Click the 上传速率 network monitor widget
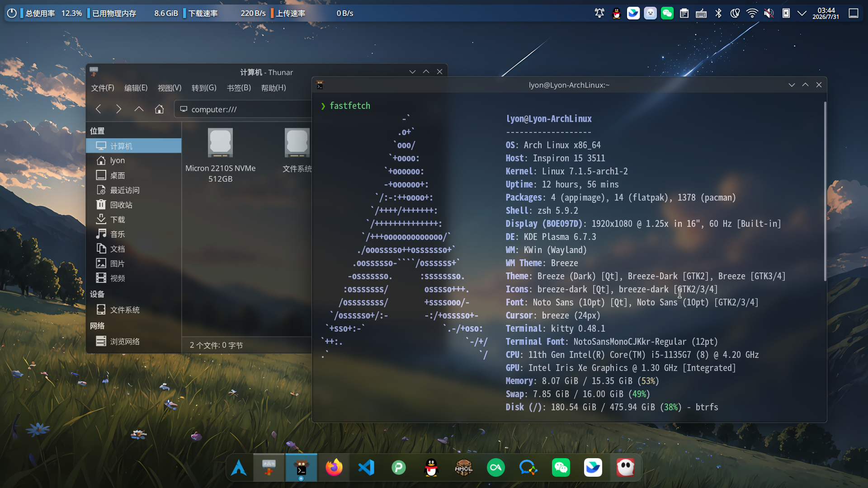The width and height of the screenshot is (868, 488). [312, 13]
